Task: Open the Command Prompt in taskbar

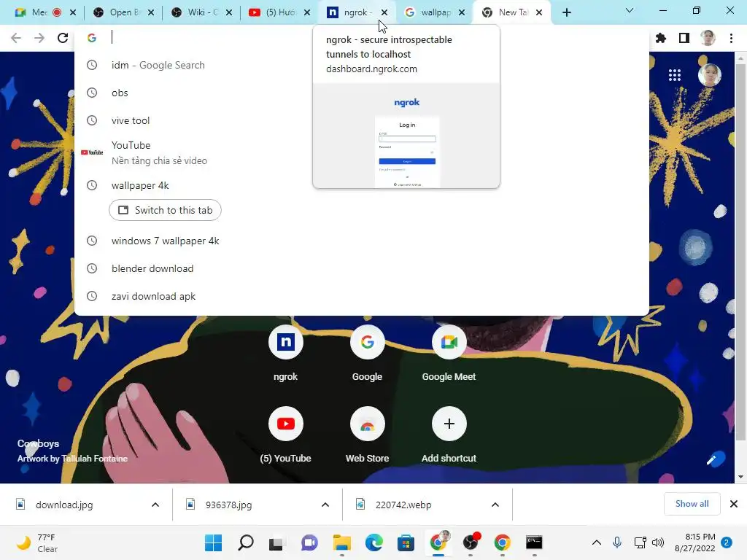Action: (534, 542)
